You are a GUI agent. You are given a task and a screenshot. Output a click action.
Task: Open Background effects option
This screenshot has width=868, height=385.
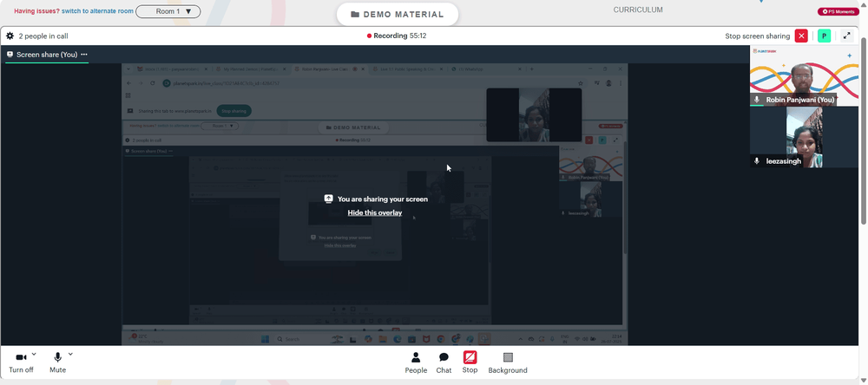tap(508, 362)
